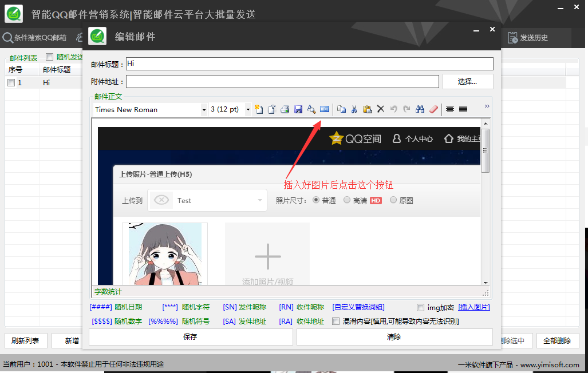Open print preview magnifier icon

[311, 109]
